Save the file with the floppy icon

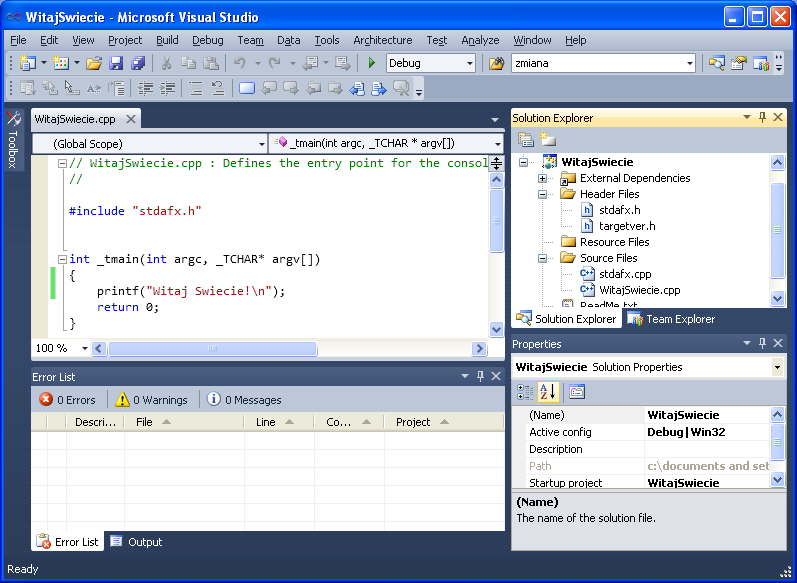(116, 63)
